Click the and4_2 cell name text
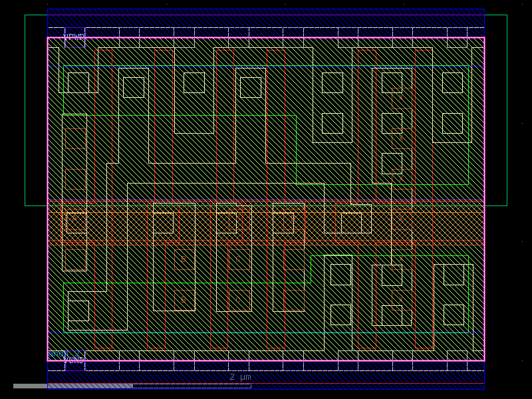The image size is (532, 399). click(63, 353)
